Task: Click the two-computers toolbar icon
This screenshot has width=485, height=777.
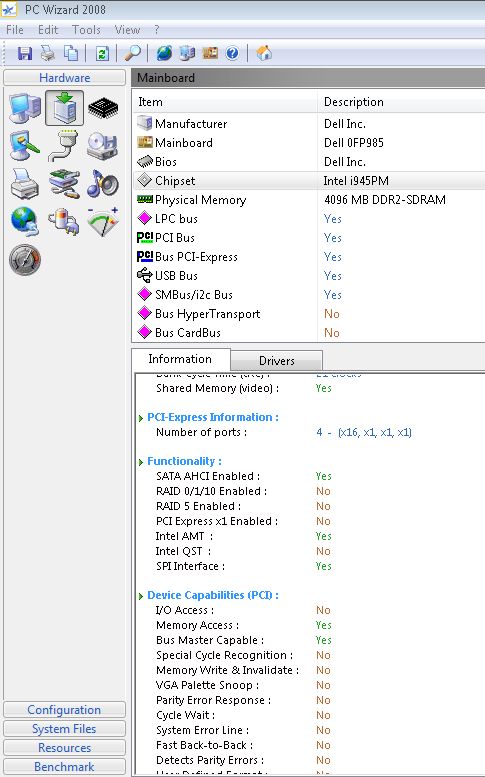Action: (x=187, y=53)
